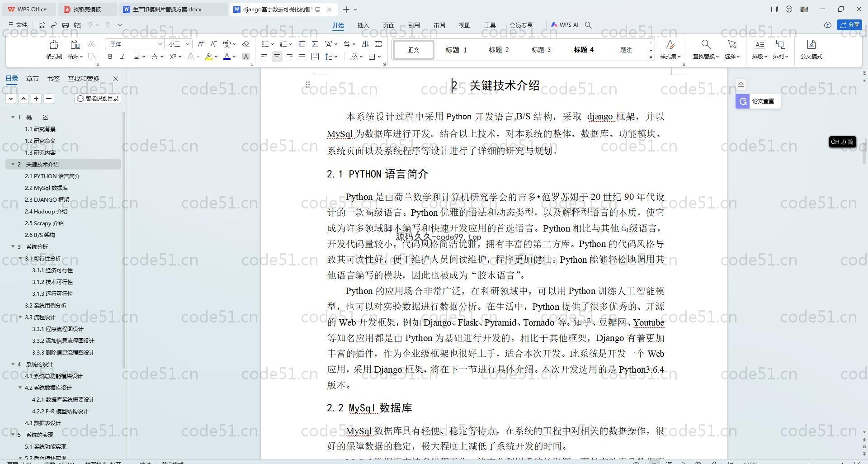Click the print icon in quick access toolbar
The image size is (868, 464).
point(66,25)
